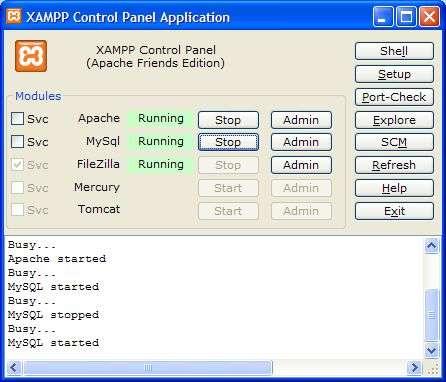Minimize the XAMPP window
This screenshot has width=446, height=382.
tap(383, 16)
